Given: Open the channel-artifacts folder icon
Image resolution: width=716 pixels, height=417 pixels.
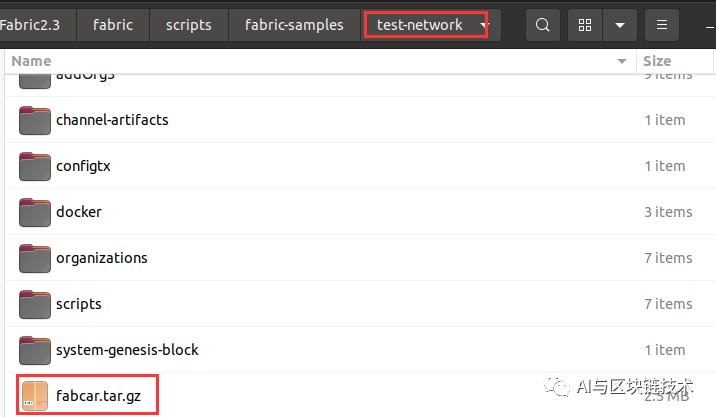Looking at the screenshot, I should tap(35, 120).
